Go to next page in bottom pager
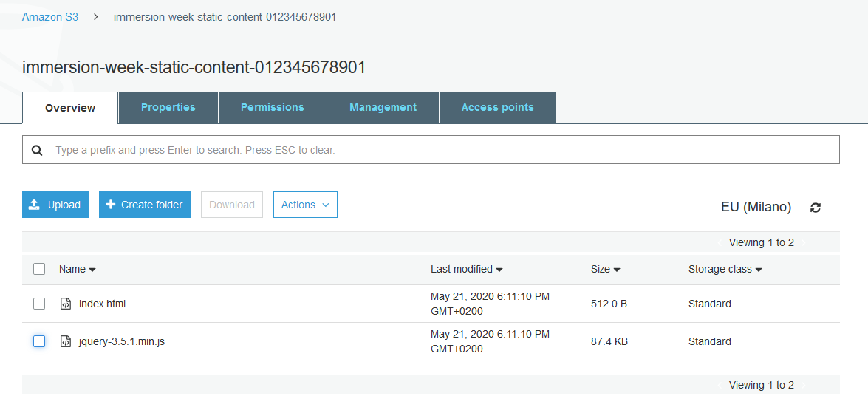The width and height of the screenshot is (868, 410). click(x=804, y=385)
